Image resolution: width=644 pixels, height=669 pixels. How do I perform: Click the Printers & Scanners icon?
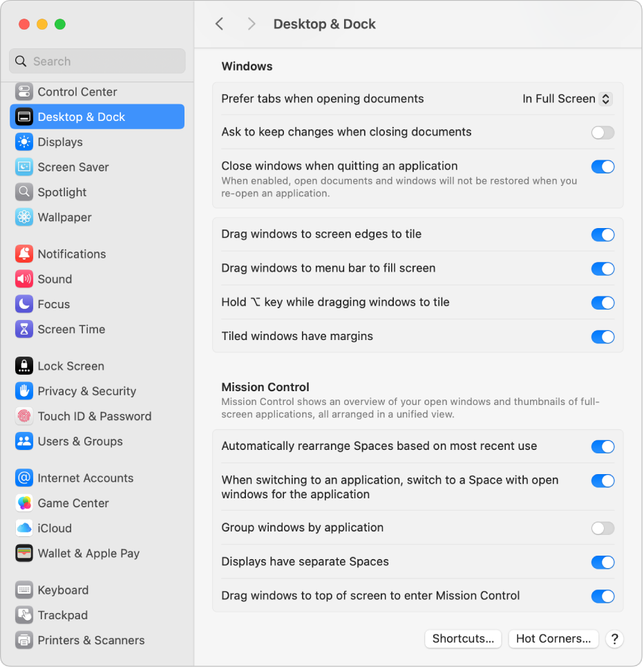(24, 641)
